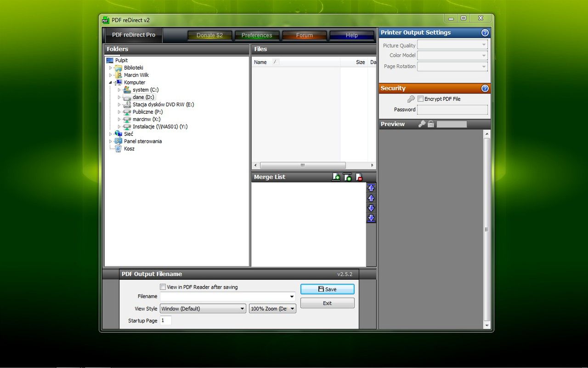588x368 pixels.
Task: Open the Filename dropdown arrow
Action: click(292, 297)
